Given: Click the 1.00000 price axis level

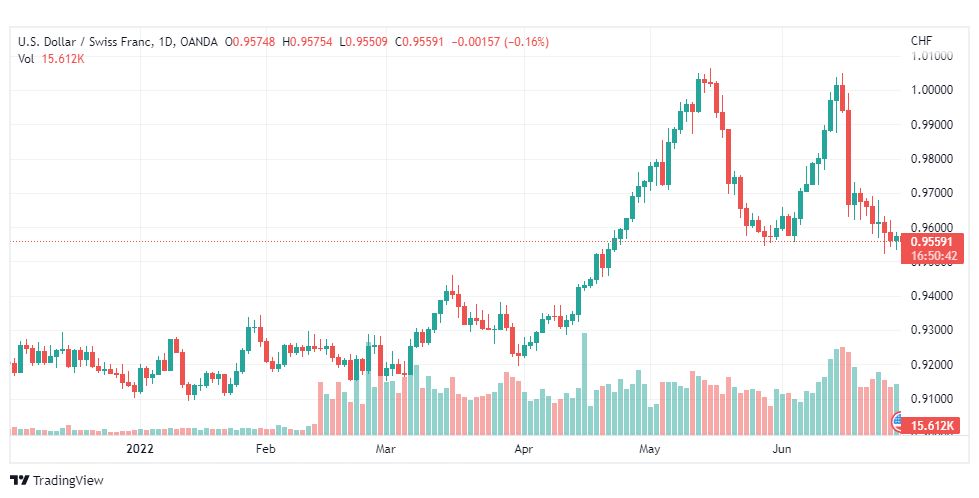Looking at the screenshot, I should click(x=935, y=90).
